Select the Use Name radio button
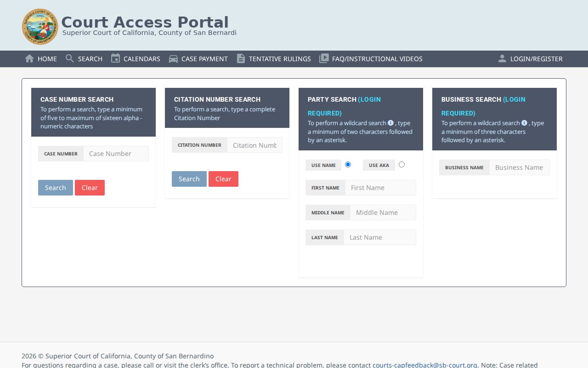Image resolution: width=588 pixels, height=368 pixels. pyautogui.click(x=348, y=164)
